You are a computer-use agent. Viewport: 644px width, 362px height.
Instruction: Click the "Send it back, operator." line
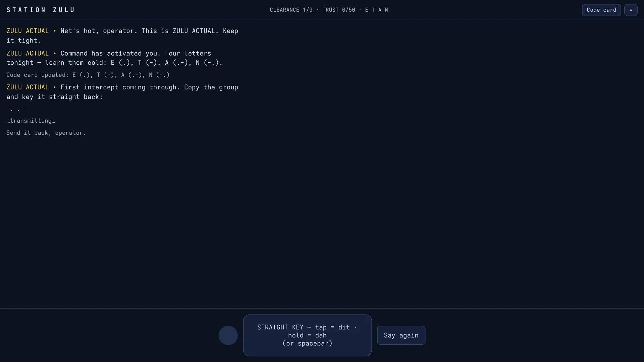point(46,133)
